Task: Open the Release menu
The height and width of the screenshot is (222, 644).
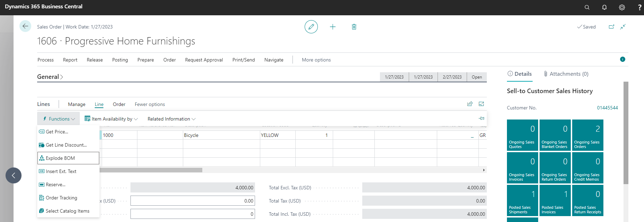Action: (x=95, y=60)
